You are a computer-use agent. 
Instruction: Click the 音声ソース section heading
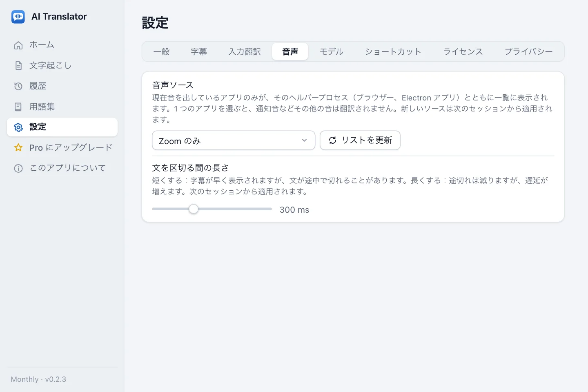(x=173, y=85)
